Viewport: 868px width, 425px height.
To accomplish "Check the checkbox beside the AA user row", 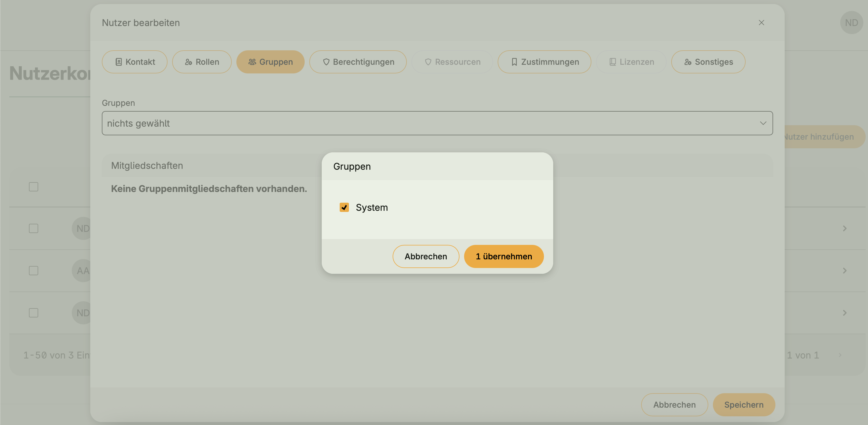I will coord(33,270).
